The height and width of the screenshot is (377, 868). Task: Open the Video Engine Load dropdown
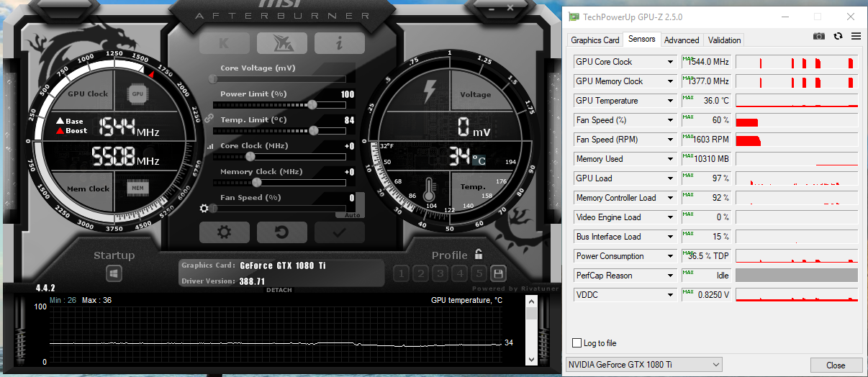(671, 217)
